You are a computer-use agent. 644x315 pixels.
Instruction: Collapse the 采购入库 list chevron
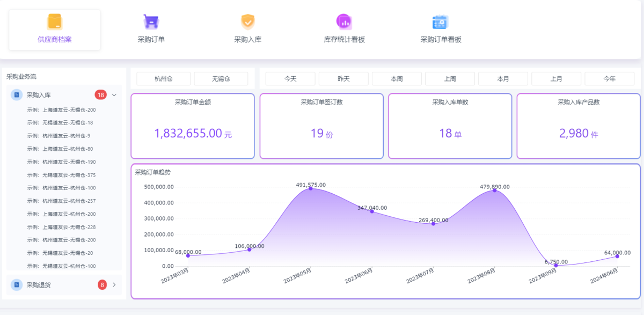click(x=114, y=95)
